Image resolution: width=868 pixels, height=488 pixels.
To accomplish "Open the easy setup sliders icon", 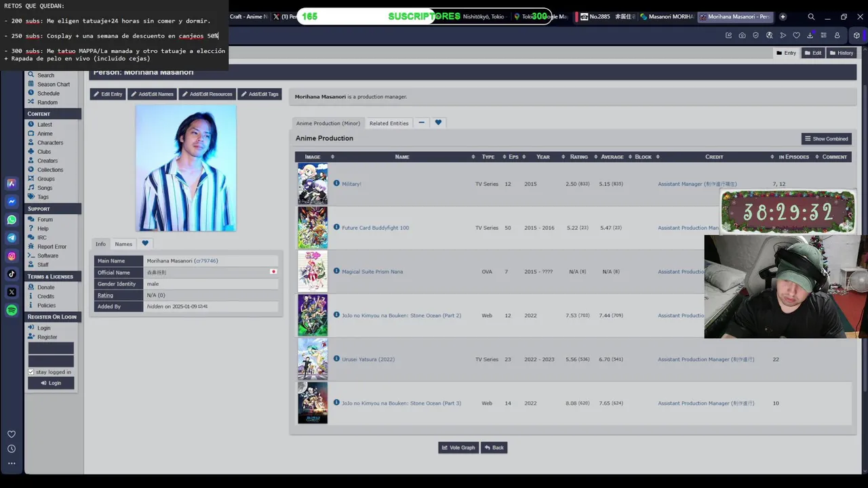I will click(x=823, y=35).
